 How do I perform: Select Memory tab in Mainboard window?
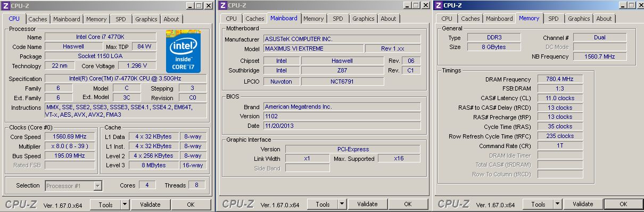(x=313, y=19)
